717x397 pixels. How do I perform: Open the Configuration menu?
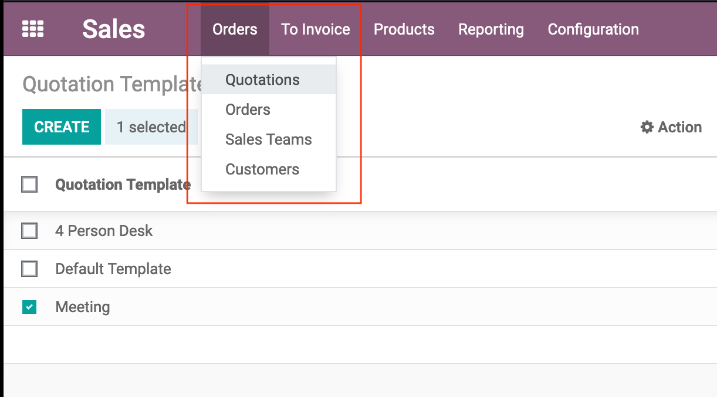point(593,29)
